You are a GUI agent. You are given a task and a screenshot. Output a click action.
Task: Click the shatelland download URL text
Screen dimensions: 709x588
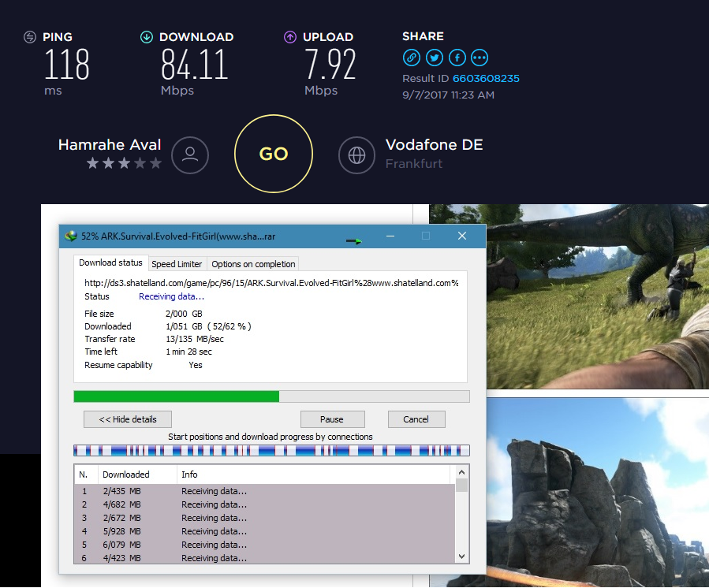[271, 283]
